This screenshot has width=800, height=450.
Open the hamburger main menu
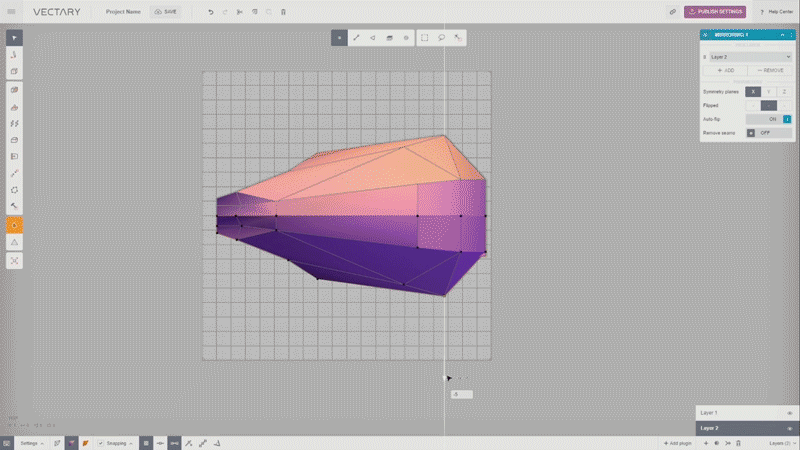coord(11,11)
